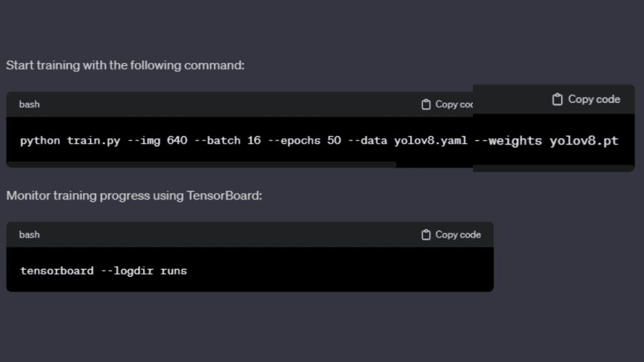Viewport: 644px width, 362px height.
Task: Select the bash label on the tensorboard block
Action: (29, 234)
